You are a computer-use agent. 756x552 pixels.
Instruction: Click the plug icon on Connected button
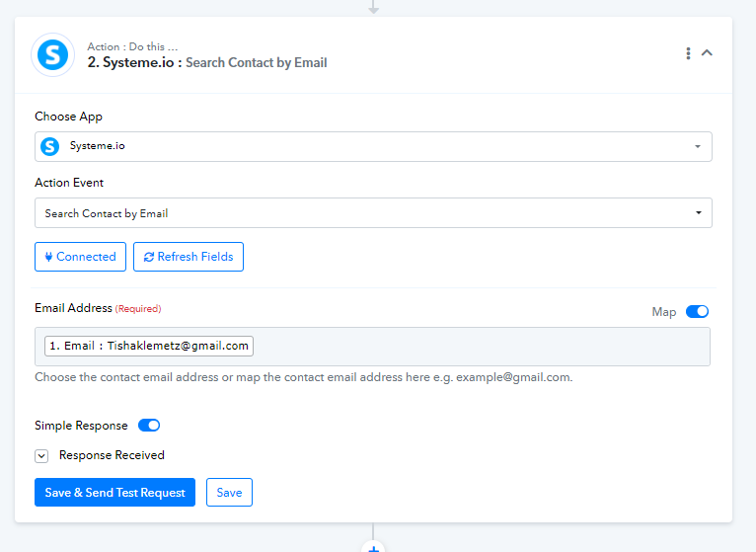tap(48, 257)
